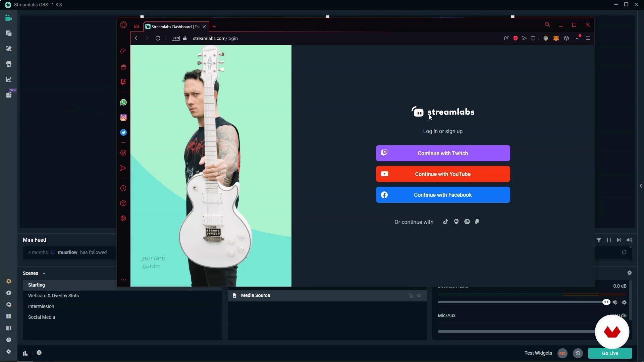Take snapshot with Opera camera icon
The width and height of the screenshot is (644, 362).
[x=507, y=38]
